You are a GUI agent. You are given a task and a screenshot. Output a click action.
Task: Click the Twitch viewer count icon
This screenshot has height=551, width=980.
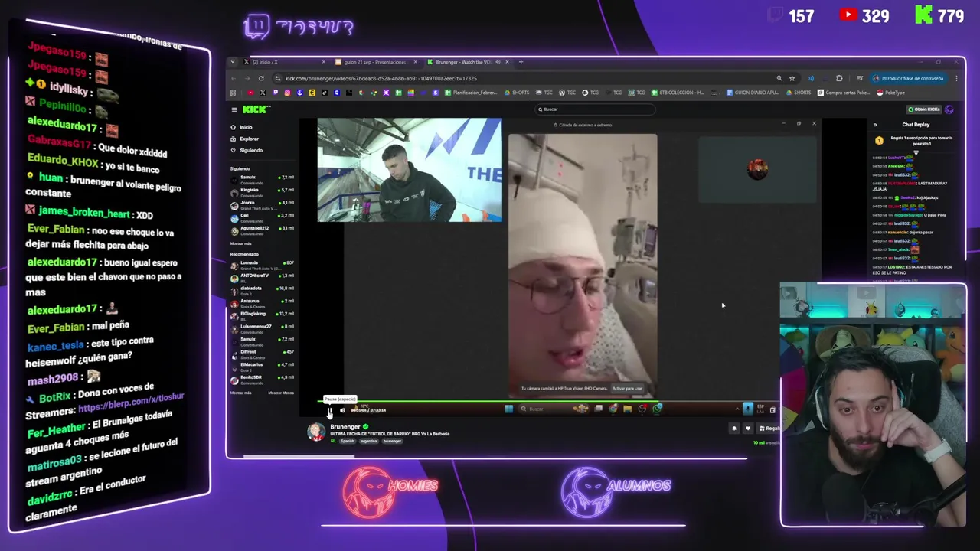pyautogui.click(x=775, y=15)
